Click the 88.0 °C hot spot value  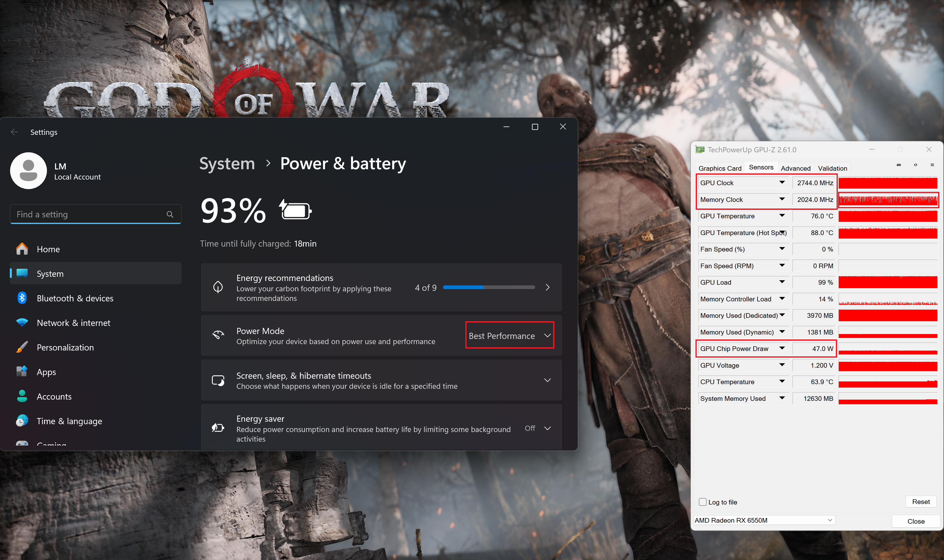814,232
